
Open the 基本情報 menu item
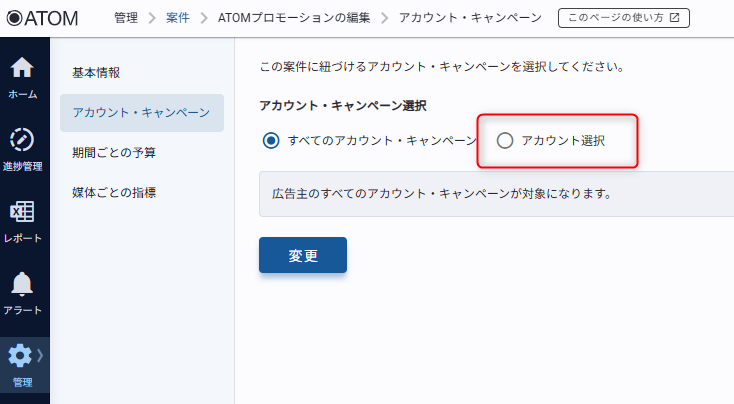(x=96, y=73)
